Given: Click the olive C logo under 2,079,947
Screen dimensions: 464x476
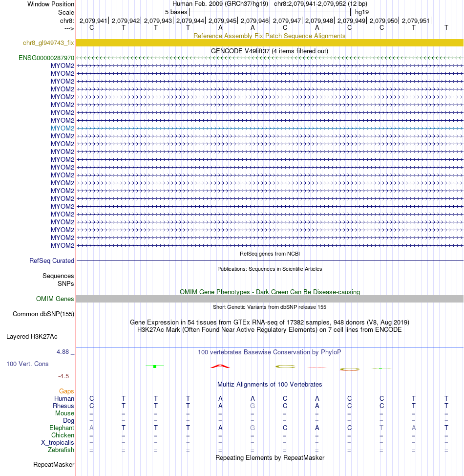Looking at the screenshot, I should tap(285, 367).
